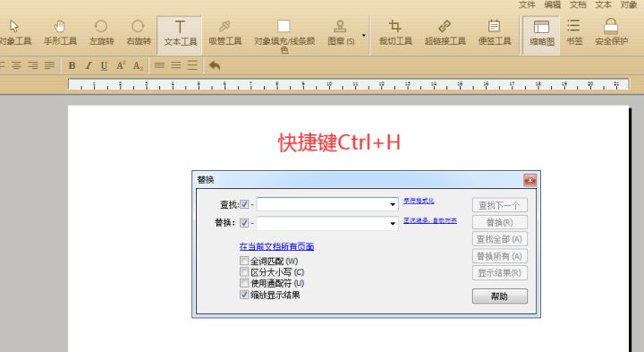Apply bold formatting with B
This screenshot has width=644, height=352.
coord(72,65)
